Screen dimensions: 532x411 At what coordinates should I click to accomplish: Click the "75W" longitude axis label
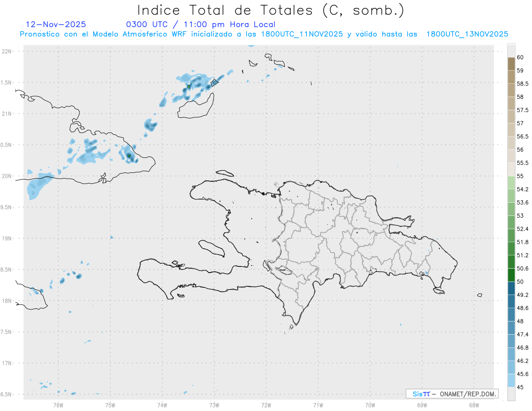pos(110,405)
